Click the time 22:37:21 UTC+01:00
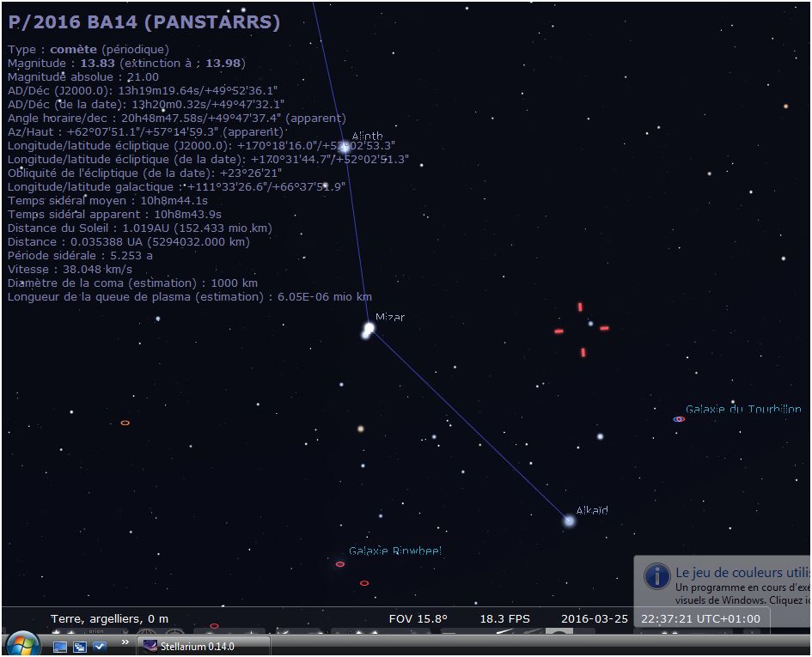Image resolution: width=812 pixels, height=657 pixels. (x=700, y=618)
